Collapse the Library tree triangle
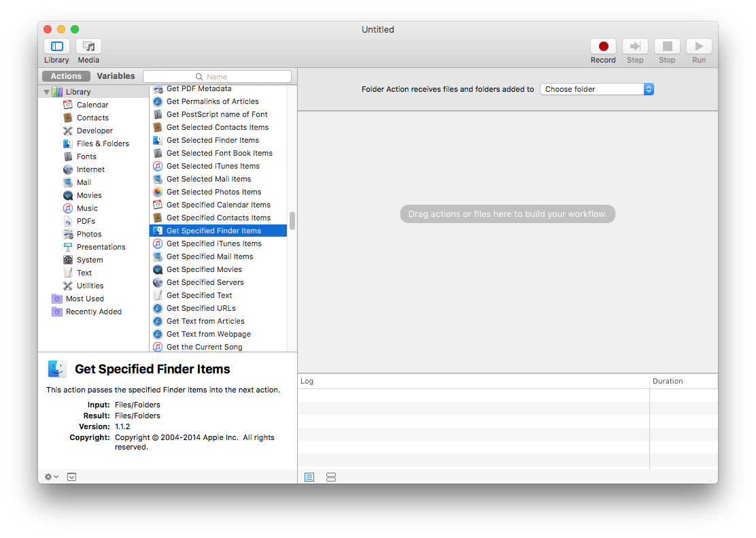The width and height of the screenshot is (756, 538). pyautogui.click(x=46, y=92)
